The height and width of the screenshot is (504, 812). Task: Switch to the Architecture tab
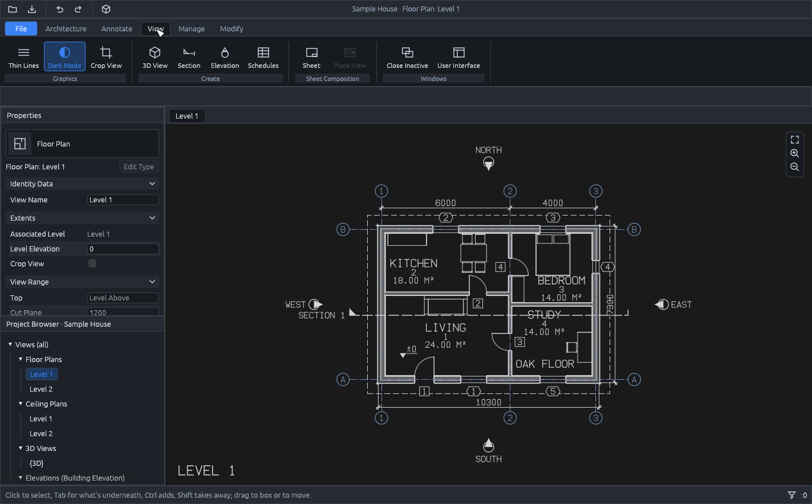coord(66,29)
